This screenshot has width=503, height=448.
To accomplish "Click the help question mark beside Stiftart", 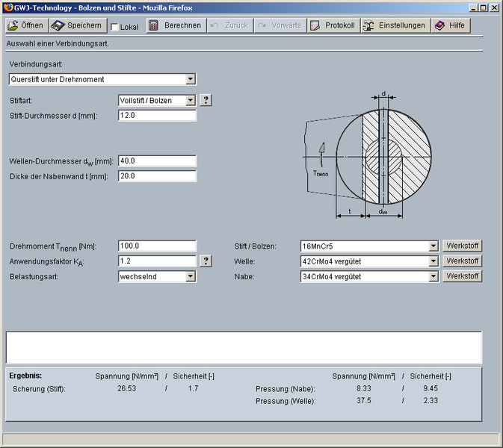I will coord(206,100).
